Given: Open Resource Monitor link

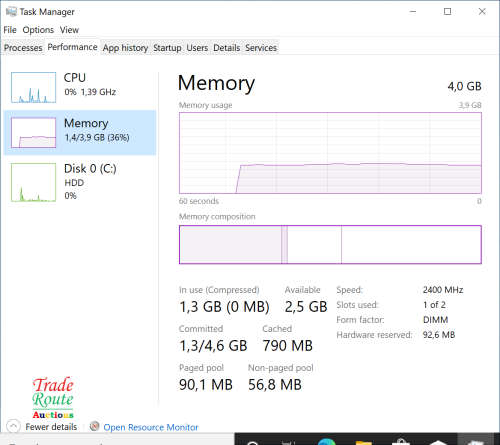Looking at the screenshot, I should [x=151, y=427].
